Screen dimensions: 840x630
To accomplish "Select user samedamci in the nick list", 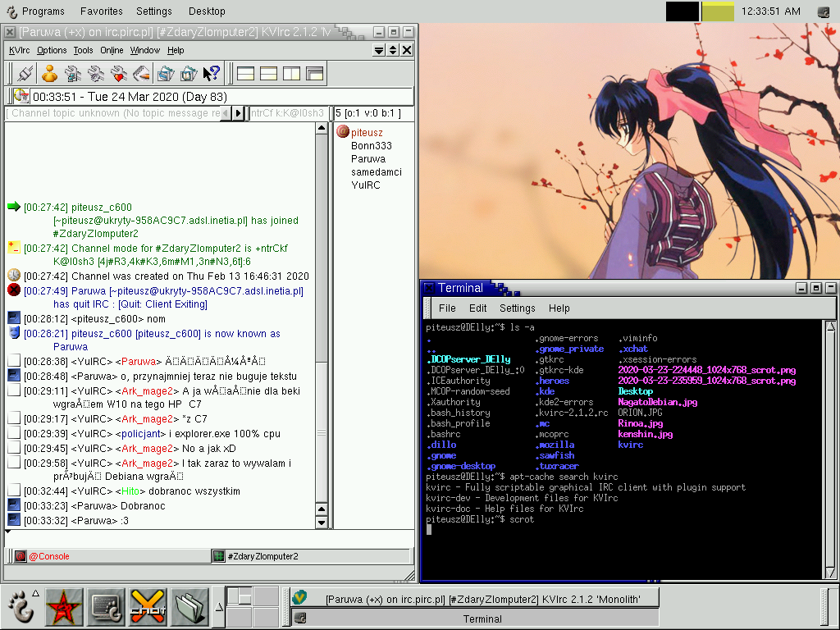I will (x=376, y=172).
